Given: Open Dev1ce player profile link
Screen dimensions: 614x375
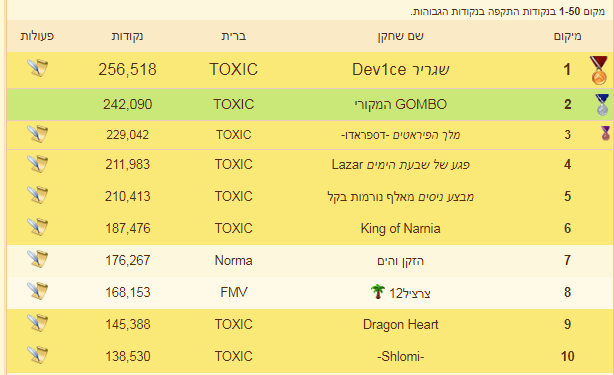Looking at the screenshot, I should click(401, 70).
